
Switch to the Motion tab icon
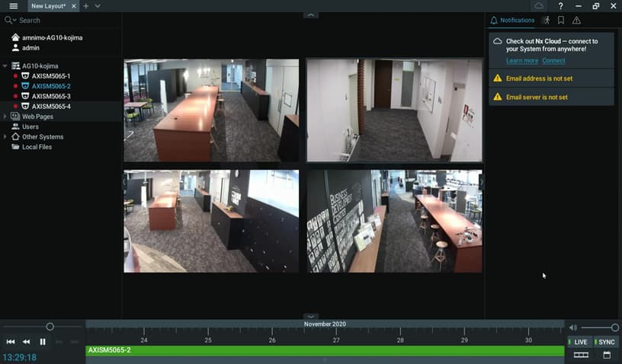(546, 21)
